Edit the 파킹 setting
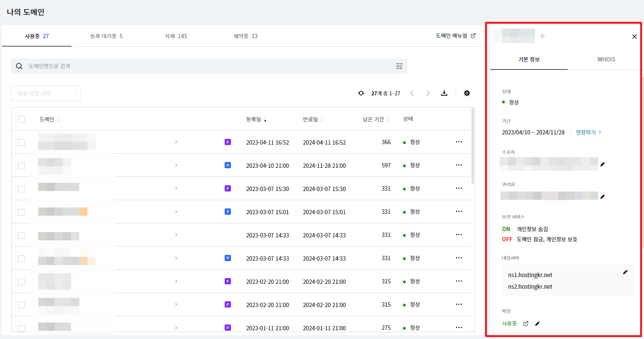Screen dimensions: 644x339 537,324
